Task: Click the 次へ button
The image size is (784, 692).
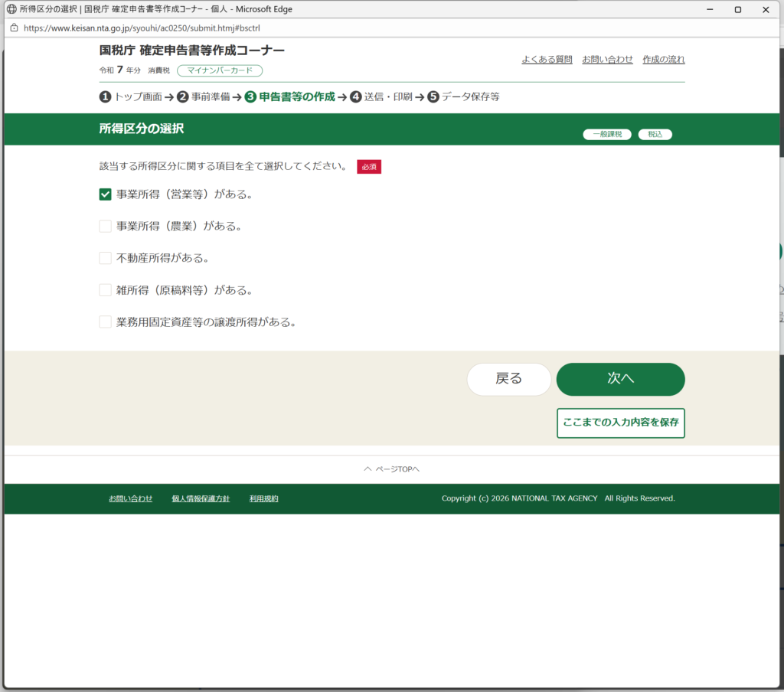Action: click(x=620, y=379)
